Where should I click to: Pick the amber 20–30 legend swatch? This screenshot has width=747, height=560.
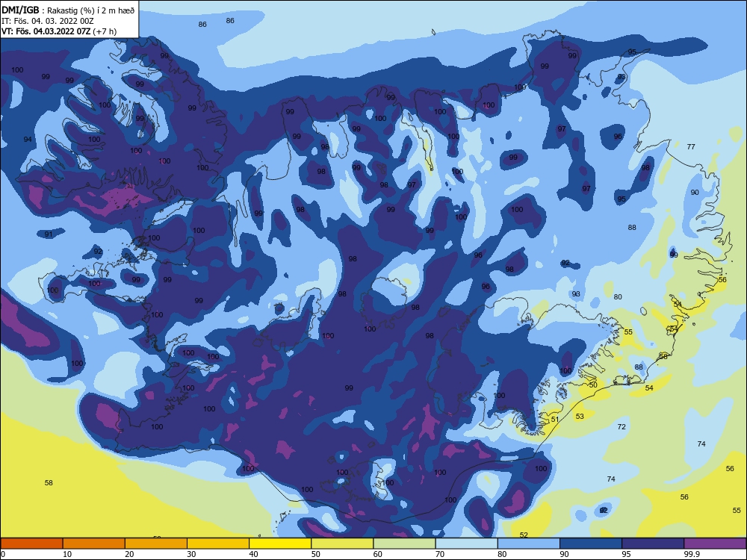coord(156,544)
